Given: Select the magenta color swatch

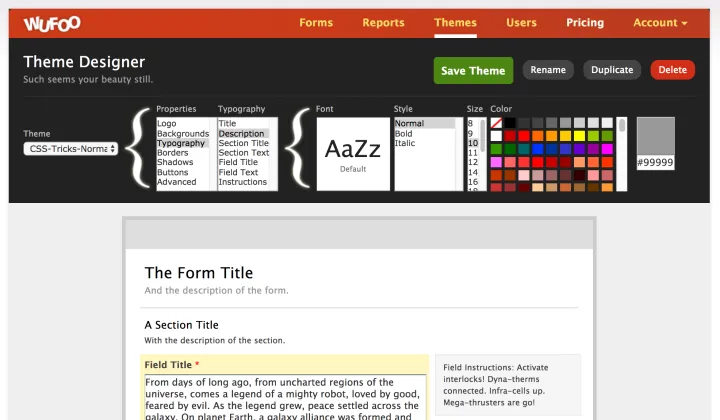Looking at the screenshot, I should [x=606, y=149].
